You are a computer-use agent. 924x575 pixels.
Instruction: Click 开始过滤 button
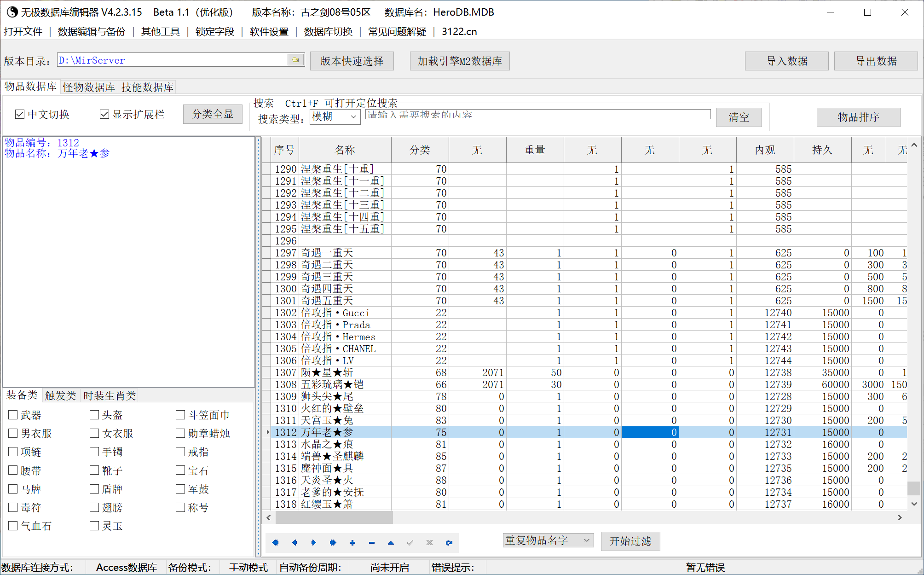pos(630,541)
